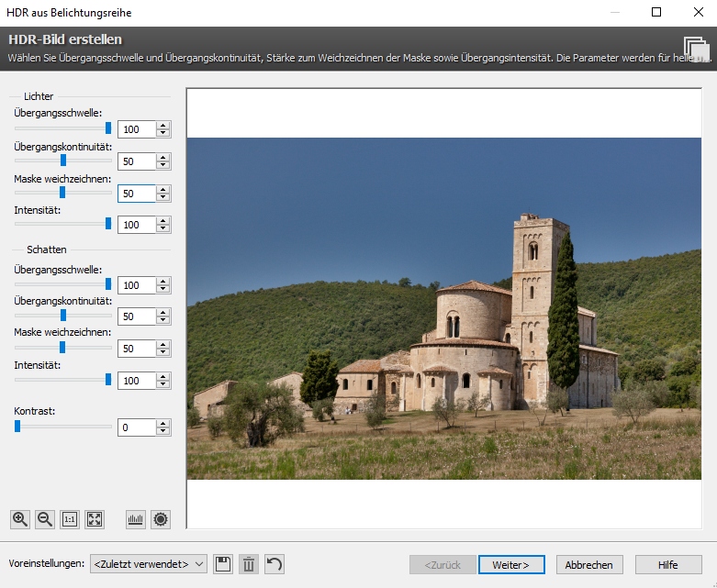717x588 pixels.
Task: Focus Schatten Maske weichzeichnen value field
Action: pos(137,349)
